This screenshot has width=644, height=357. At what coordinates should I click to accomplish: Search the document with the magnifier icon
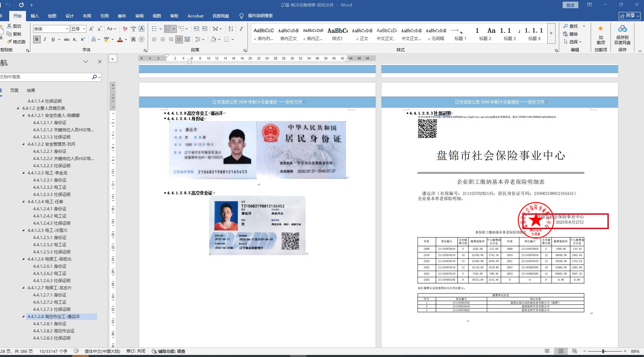tap(94, 77)
